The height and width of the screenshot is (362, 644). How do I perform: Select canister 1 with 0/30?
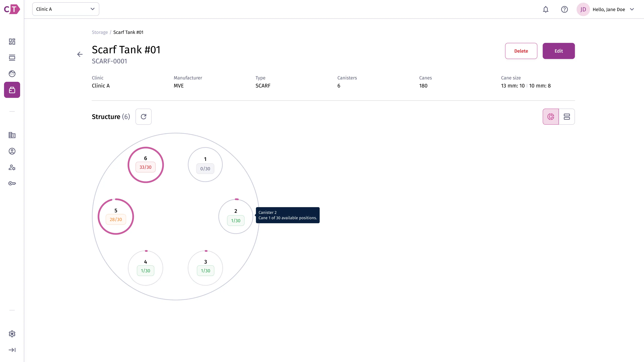click(x=205, y=165)
